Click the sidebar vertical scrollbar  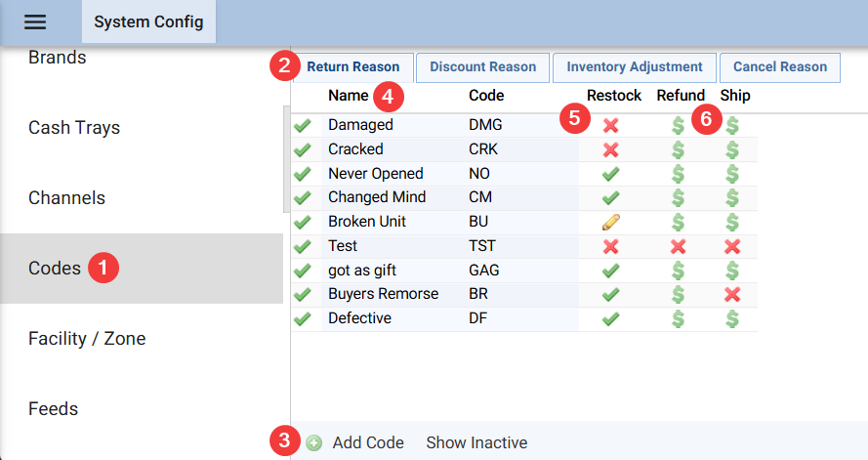pyautogui.click(x=286, y=156)
